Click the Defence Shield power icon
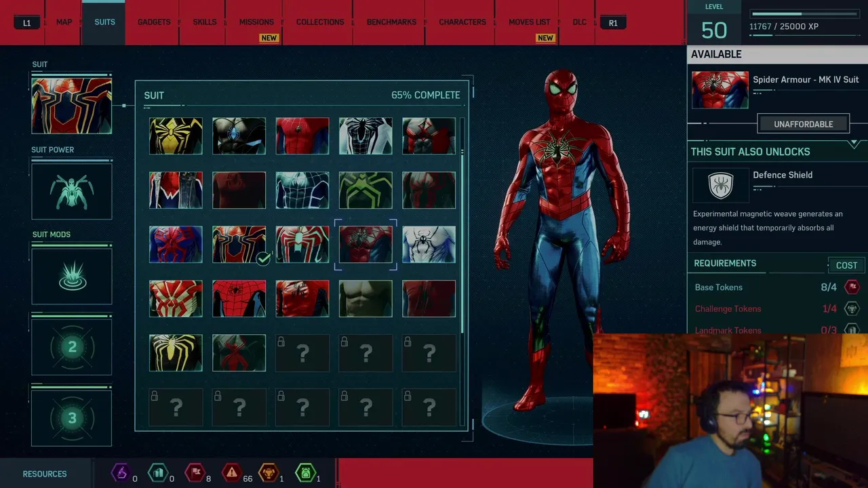 tap(720, 184)
